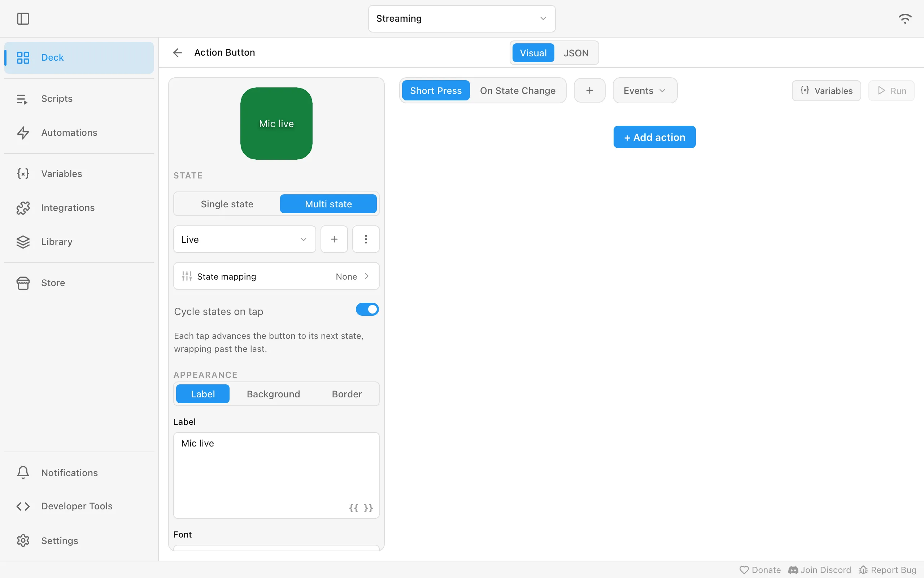Click into the Label text area
The height and width of the screenshot is (578, 924).
coord(276,475)
